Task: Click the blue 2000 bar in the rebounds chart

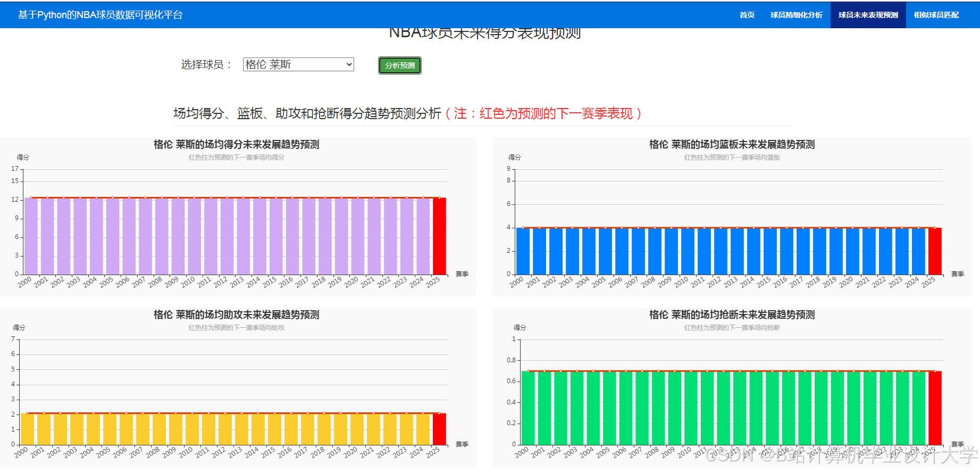Action: 523,251
